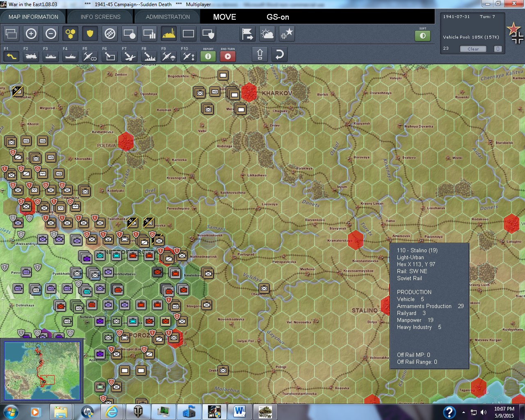Open the weather display icon
This screenshot has width=525, height=420.
tap(267, 34)
